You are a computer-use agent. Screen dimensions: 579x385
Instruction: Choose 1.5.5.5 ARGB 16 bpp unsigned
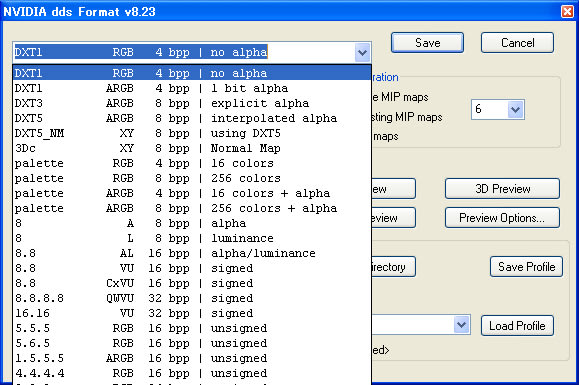(x=192, y=358)
